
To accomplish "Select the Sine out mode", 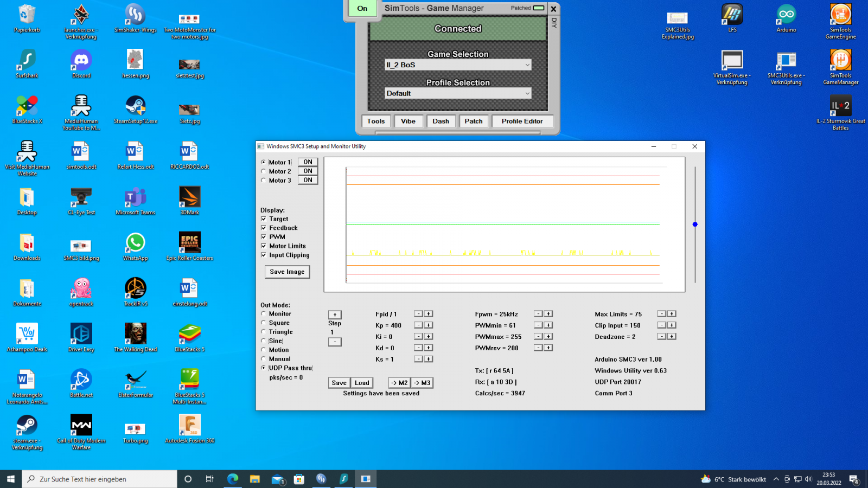I will coord(264,341).
